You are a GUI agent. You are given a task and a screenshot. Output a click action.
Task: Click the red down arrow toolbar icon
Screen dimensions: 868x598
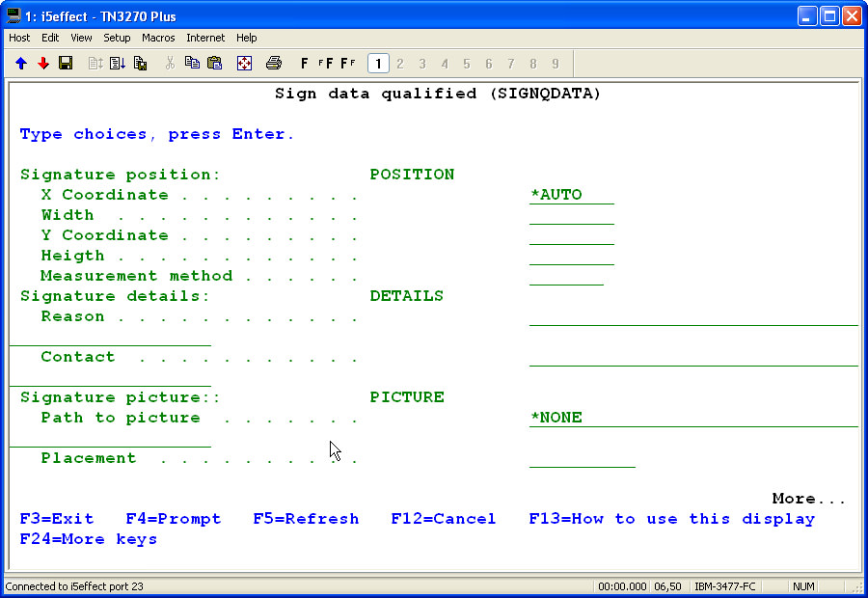[x=43, y=64]
